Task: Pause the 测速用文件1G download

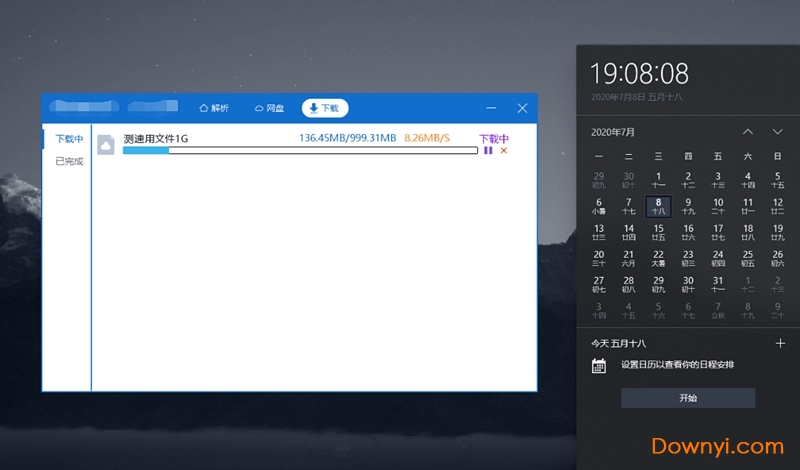Action: coord(488,151)
